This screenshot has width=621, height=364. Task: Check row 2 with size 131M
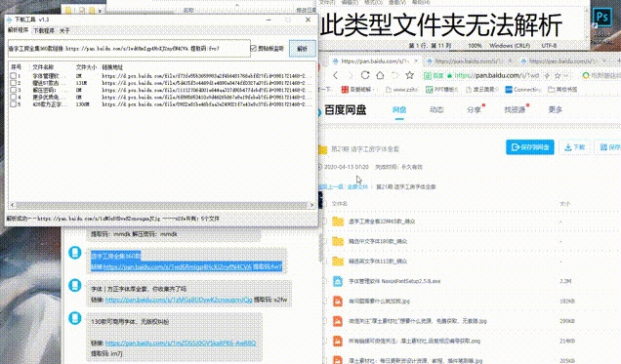pos(14,83)
